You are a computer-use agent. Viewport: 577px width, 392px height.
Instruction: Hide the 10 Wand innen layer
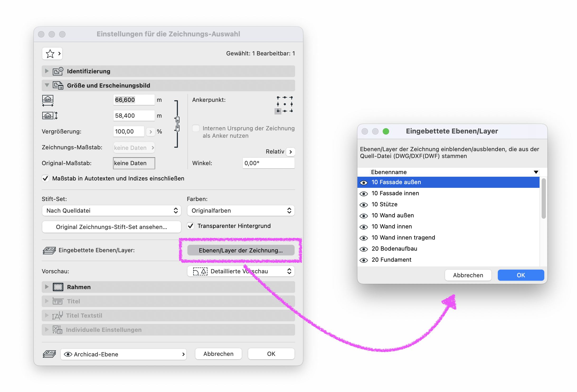pos(364,227)
